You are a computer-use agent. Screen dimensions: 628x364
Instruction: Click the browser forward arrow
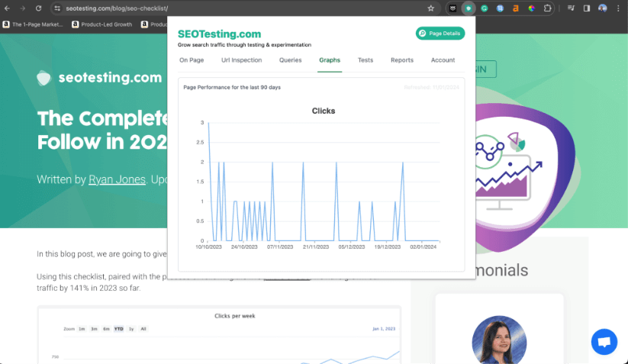23,8
